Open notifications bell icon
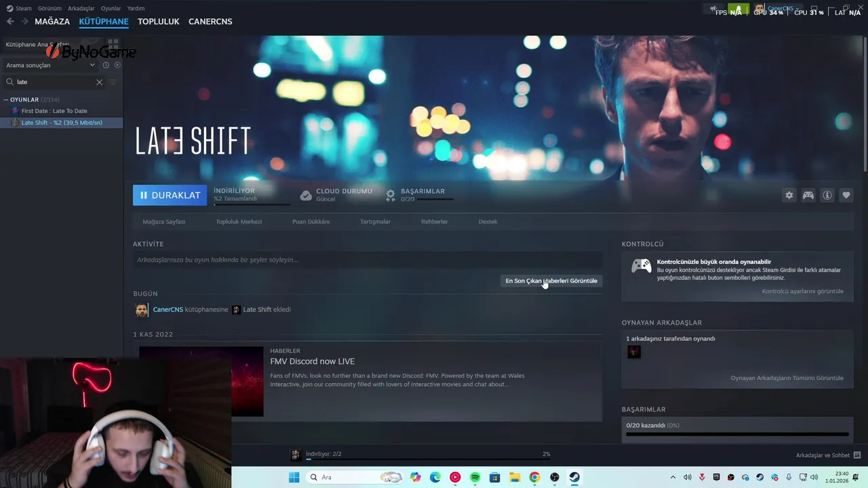Screen dimensions: 868x488 tap(738, 9)
